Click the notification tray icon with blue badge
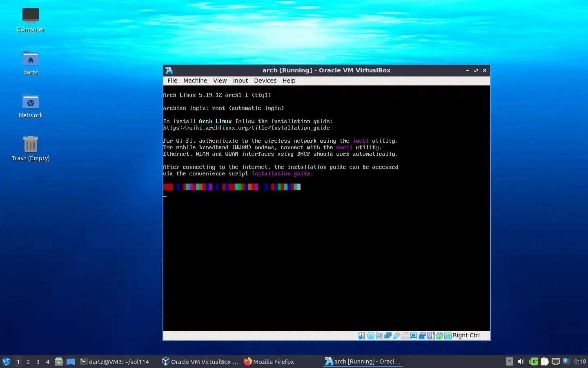The image size is (588, 368). pos(566,361)
